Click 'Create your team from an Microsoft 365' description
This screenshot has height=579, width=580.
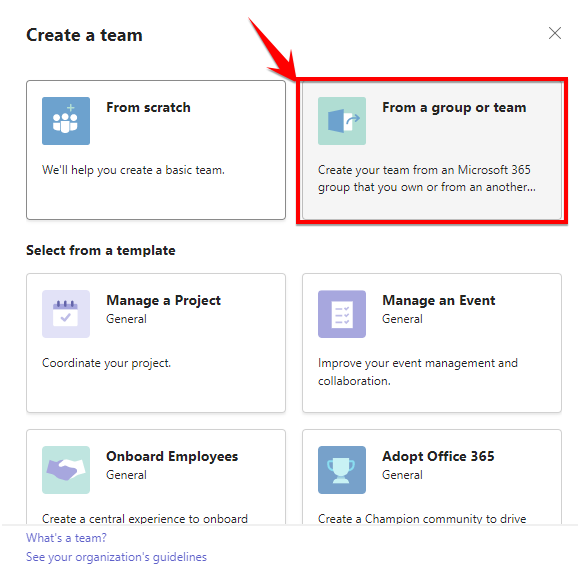(x=426, y=178)
